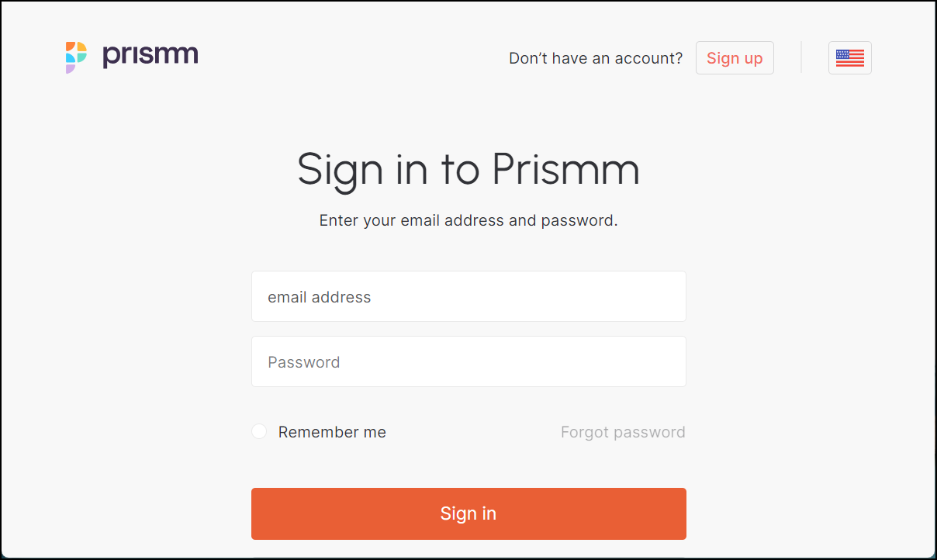The width and height of the screenshot is (937, 560).
Task: Click the colorful Prismm logo mark
Action: pos(76,57)
